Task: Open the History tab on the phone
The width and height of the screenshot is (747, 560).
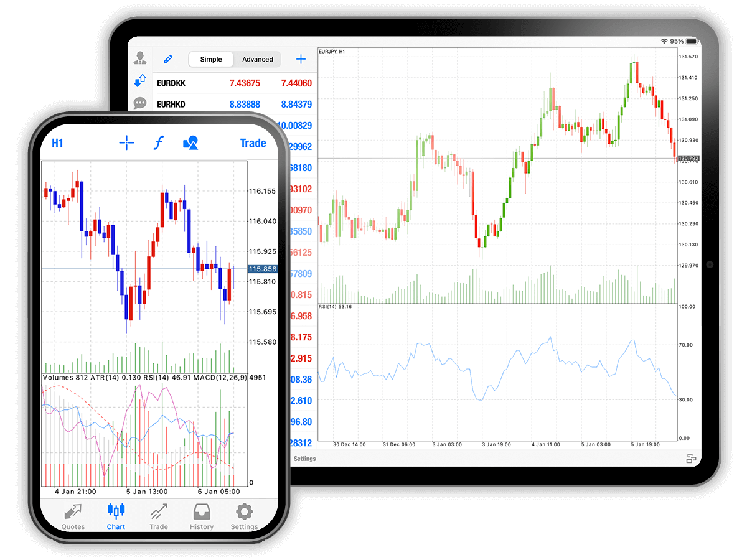Action: 202,517
